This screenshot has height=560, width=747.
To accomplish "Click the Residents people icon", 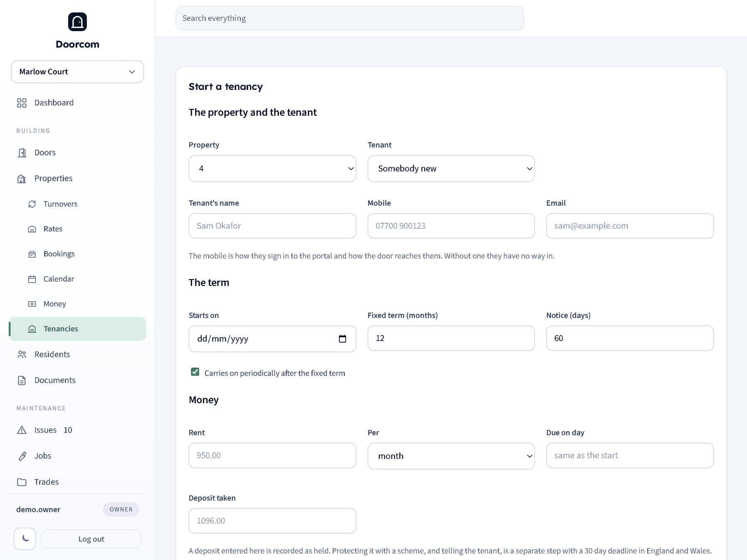I will [22, 354].
